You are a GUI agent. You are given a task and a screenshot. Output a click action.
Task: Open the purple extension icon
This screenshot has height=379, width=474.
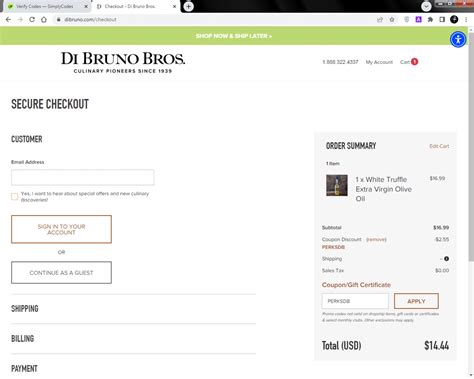tap(418, 20)
